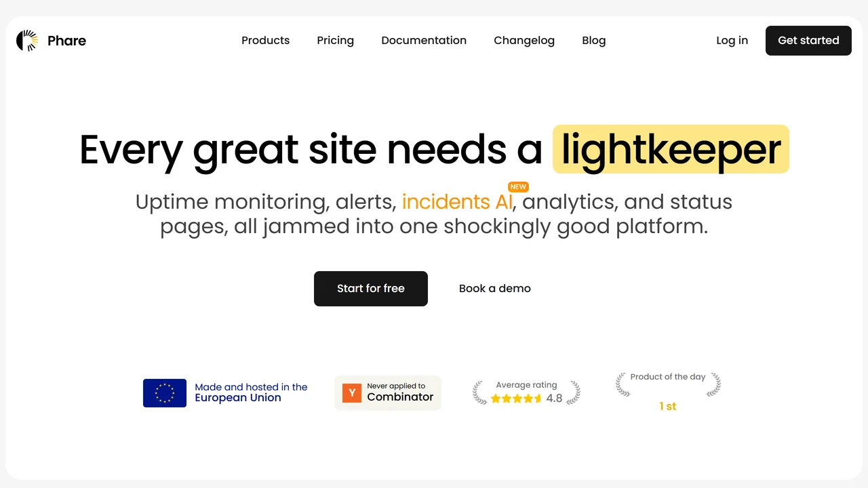Click the left laurel of Average rating
The image size is (868, 488).
(x=479, y=392)
